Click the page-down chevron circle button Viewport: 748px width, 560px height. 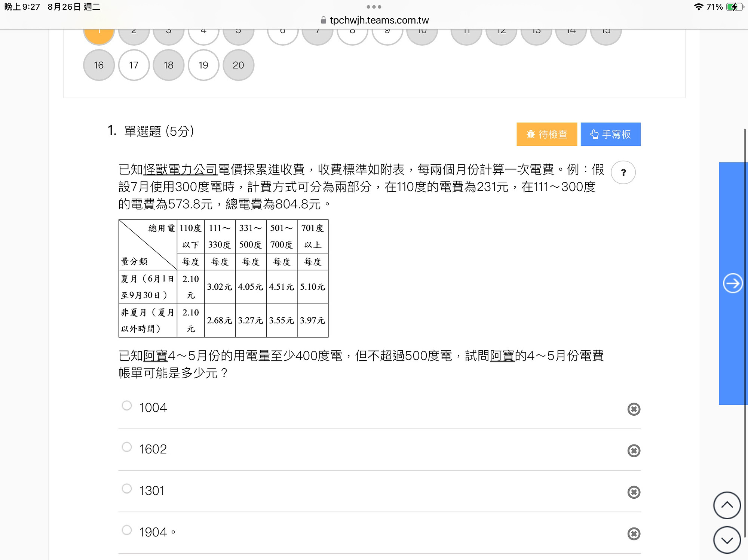pyautogui.click(x=727, y=540)
